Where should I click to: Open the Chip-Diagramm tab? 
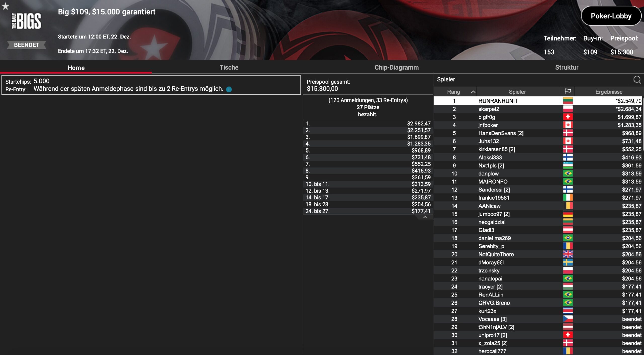click(396, 67)
